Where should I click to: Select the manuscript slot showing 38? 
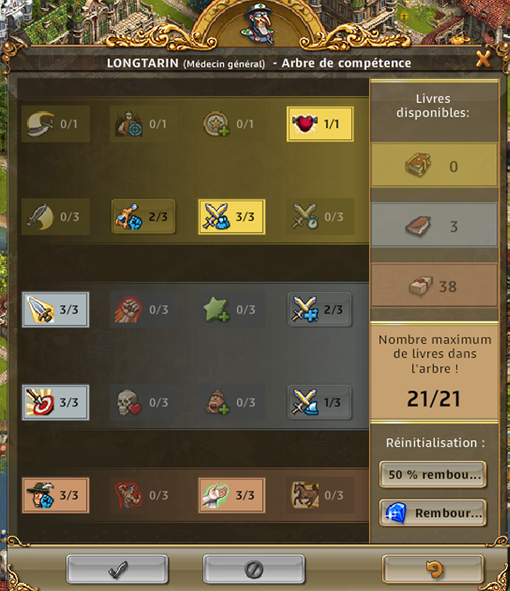(x=434, y=286)
